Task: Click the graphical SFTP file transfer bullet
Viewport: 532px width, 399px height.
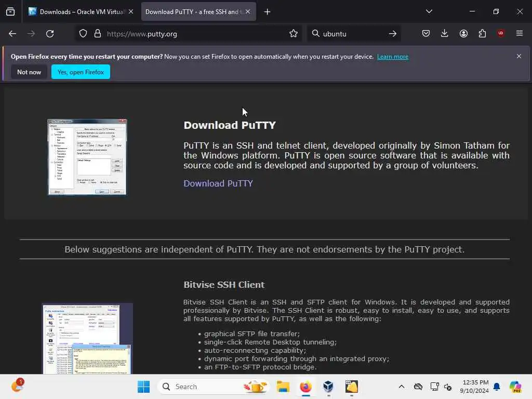Action: (252, 334)
